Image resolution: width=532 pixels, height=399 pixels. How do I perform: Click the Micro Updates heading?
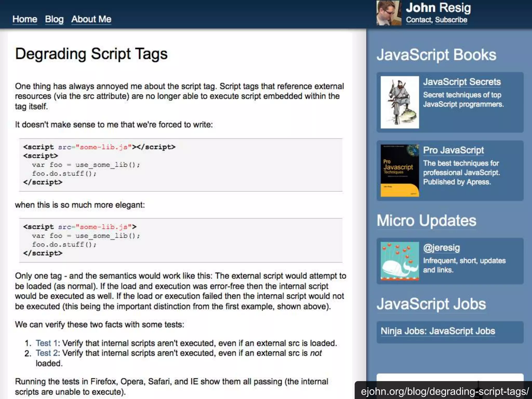(x=427, y=221)
